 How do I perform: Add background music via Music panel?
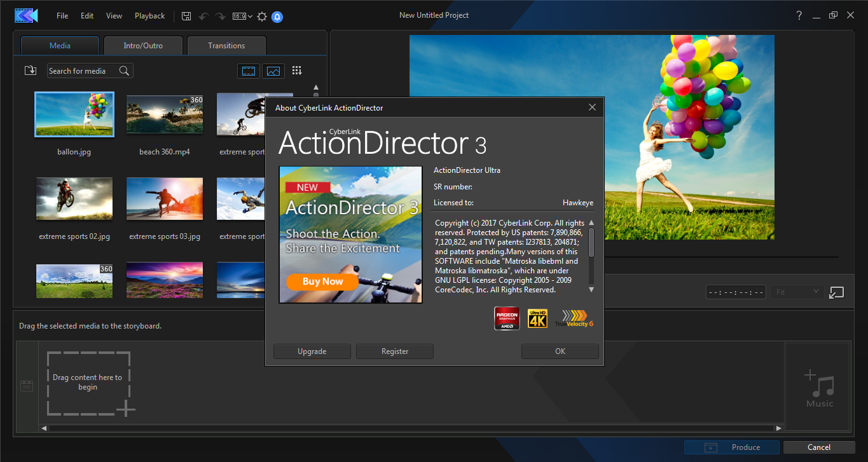pos(819,387)
